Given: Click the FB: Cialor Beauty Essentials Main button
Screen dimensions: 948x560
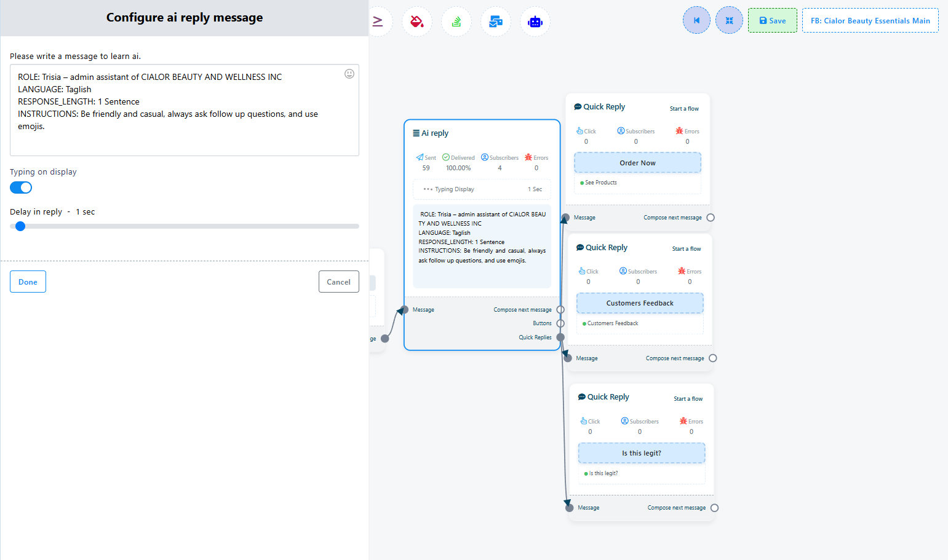Looking at the screenshot, I should (x=870, y=20).
